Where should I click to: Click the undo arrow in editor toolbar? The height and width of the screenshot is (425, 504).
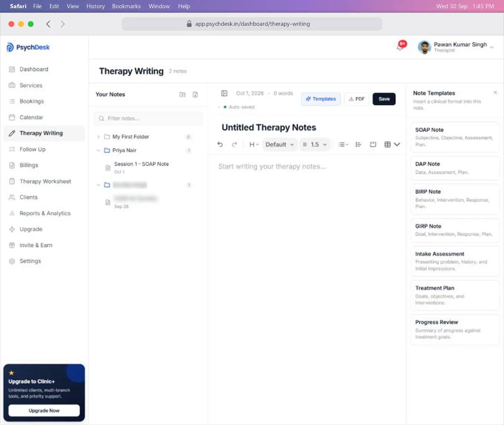click(220, 144)
